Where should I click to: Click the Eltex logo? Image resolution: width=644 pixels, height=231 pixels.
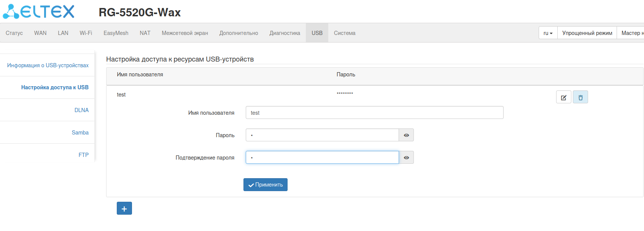point(39,11)
